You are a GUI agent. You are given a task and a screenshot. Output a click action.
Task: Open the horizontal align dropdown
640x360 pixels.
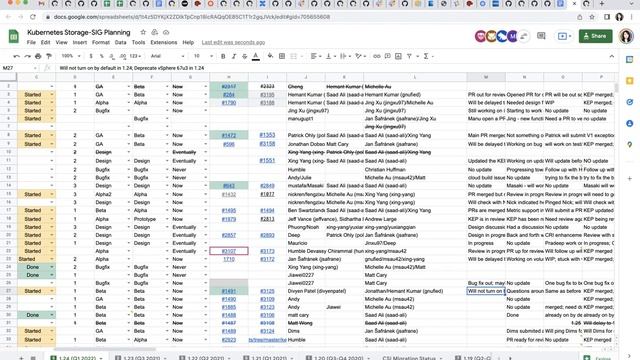(316, 56)
